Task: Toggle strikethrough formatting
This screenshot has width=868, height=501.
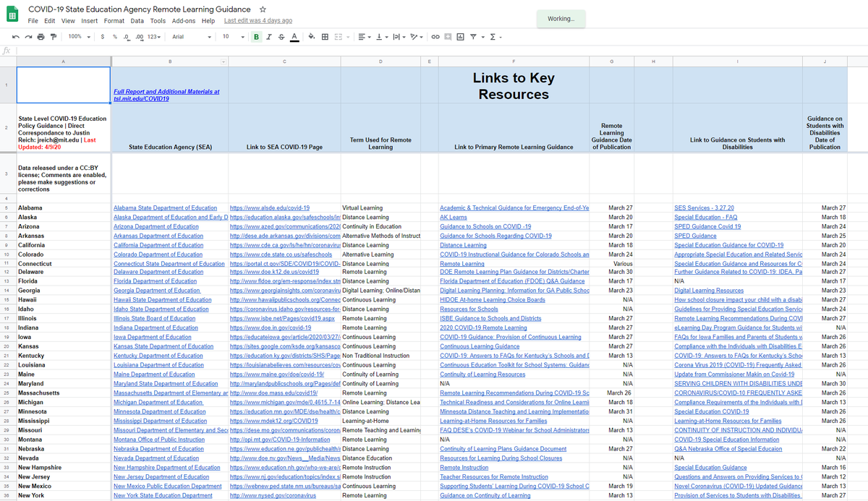Action: [281, 37]
